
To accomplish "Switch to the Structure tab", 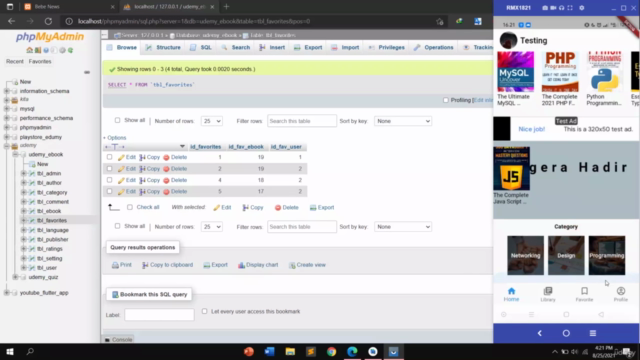I will coord(163,47).
